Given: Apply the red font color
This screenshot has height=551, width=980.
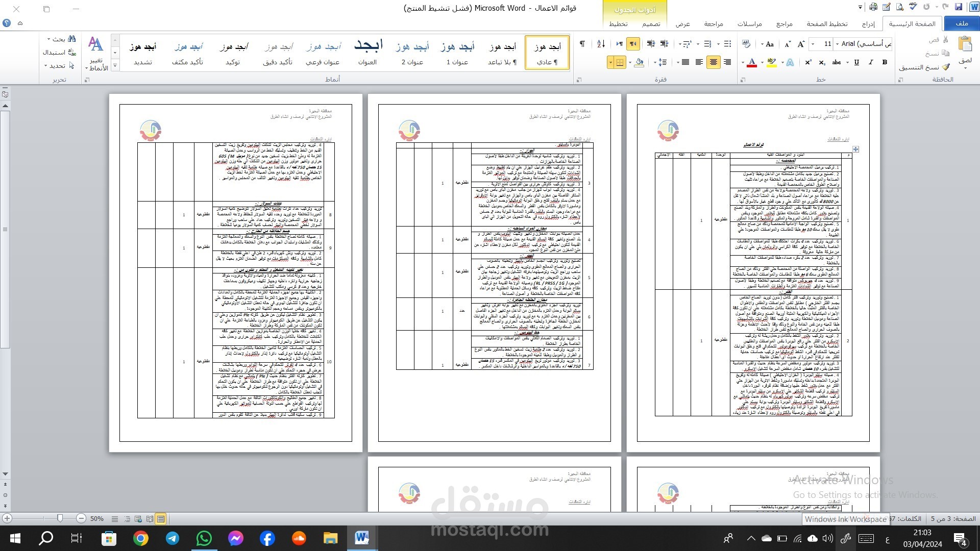Looking at the screenshot, I should (x=751, y=62).
